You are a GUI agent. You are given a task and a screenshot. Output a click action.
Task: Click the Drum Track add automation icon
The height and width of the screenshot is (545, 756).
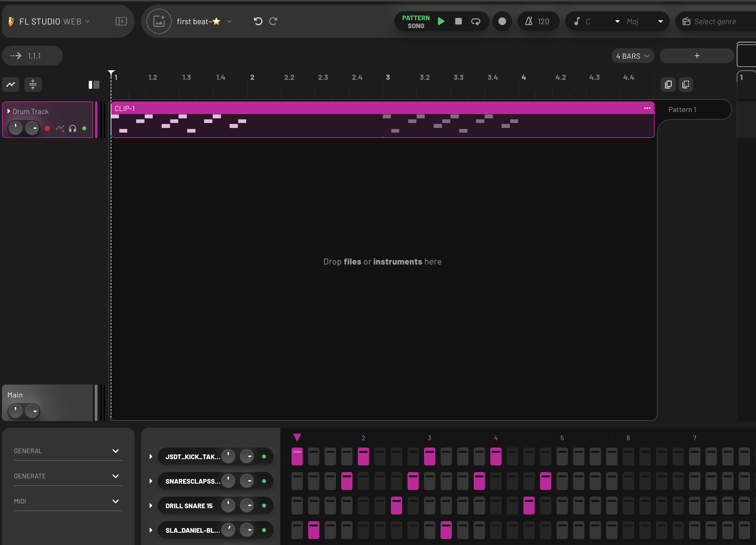(x=60, y=128)
